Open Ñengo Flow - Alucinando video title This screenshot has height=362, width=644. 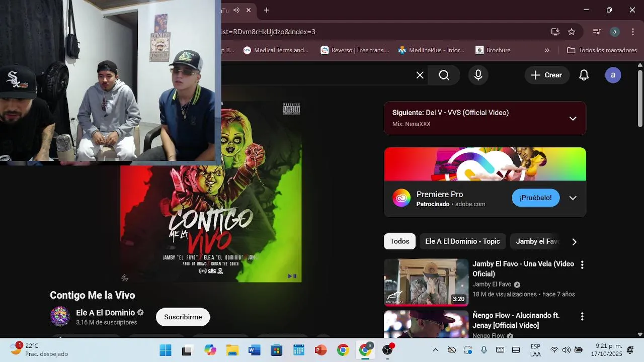click(516, 320)
